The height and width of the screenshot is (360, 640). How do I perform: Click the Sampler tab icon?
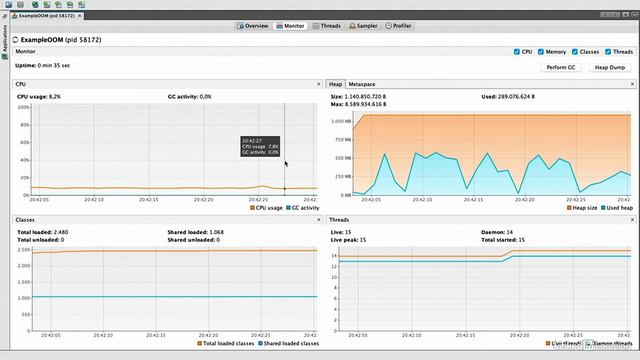click(x=352, y=26)
